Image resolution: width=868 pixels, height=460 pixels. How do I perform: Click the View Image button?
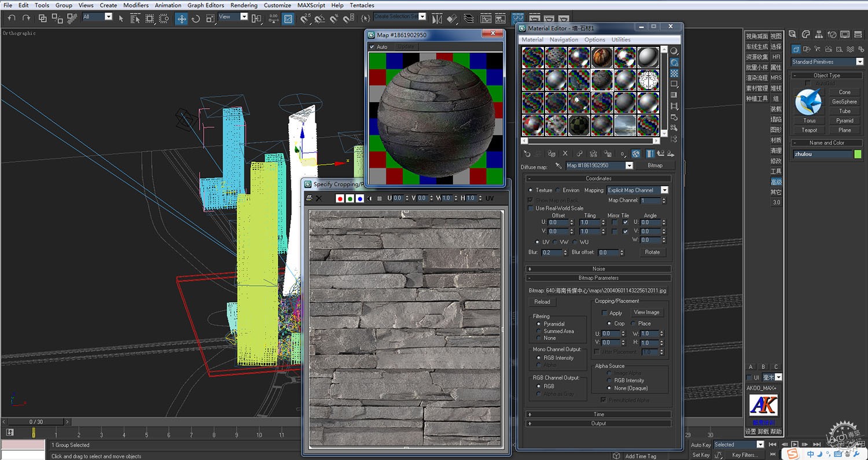646,312
